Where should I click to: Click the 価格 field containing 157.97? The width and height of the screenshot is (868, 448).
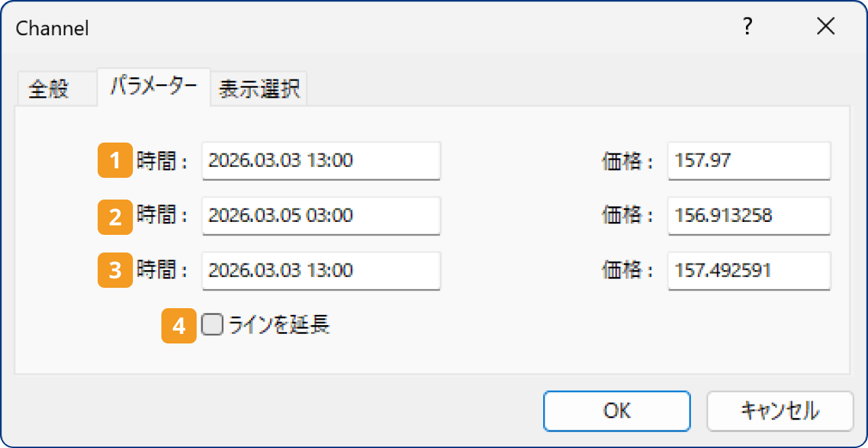[749, 161]
